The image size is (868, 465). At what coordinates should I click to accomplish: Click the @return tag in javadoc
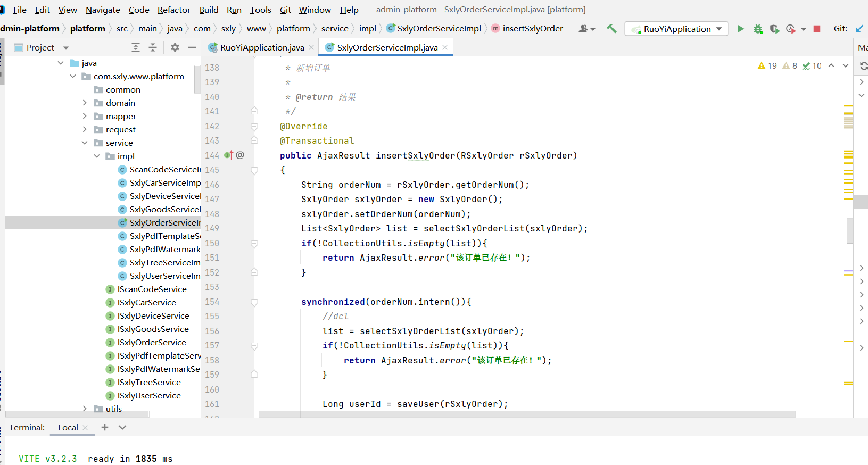(x=314, y=97)
